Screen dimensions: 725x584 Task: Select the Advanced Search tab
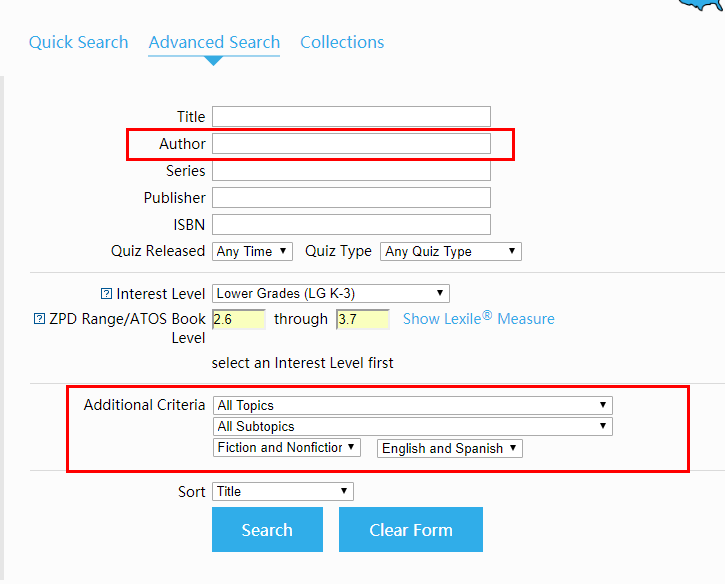pos(214,42)
